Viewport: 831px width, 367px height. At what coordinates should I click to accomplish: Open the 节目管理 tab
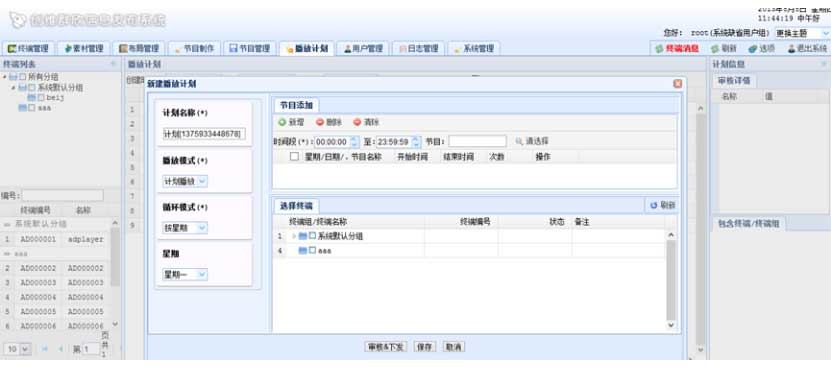(x=250, y=48)
